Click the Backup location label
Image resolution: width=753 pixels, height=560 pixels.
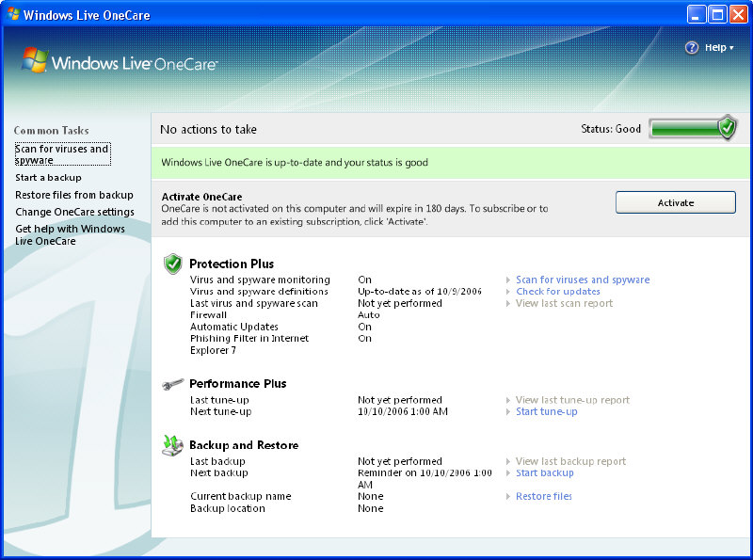point(227,508)
